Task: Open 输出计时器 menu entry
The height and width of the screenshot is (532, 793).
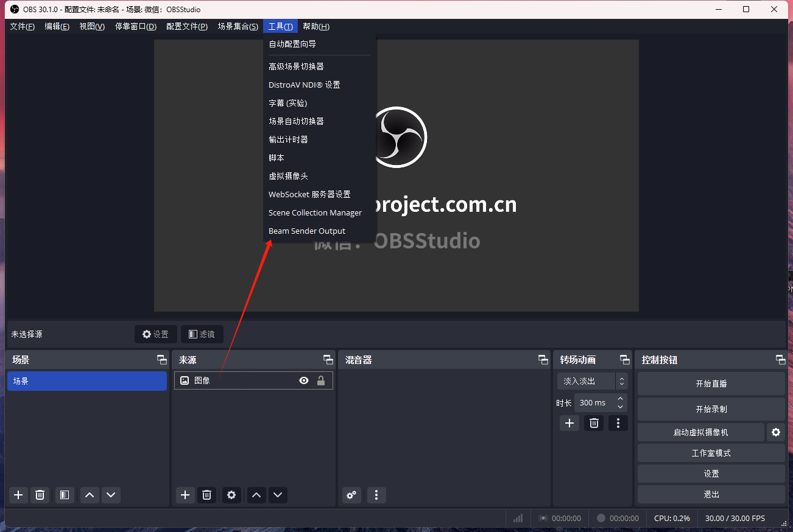Action: [x=320, y=139]
